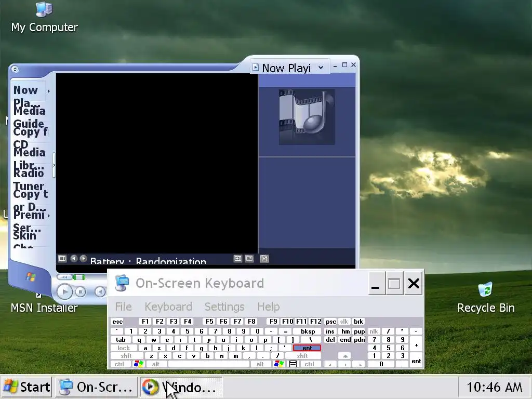Open the Copy from CD sidebar tab
532x399 pixels.
(x=31, y=138)
